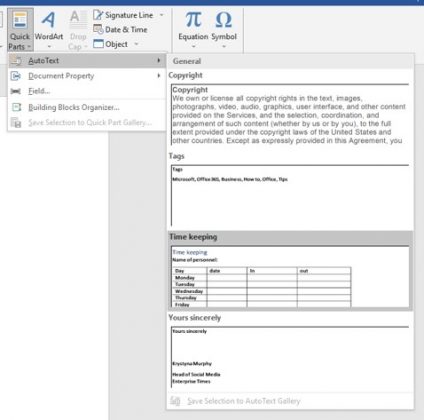424x420 pixels.
Task: Click the AutoText icon in menu
Action: pos(16,61)
